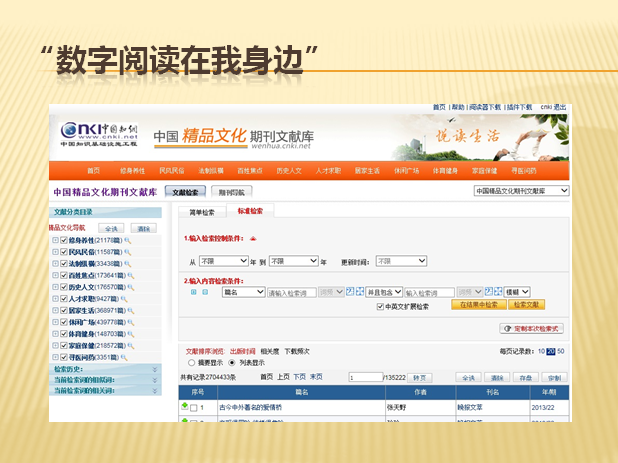Click magnifier icon next to 修身养性 category

pos(127,241)
